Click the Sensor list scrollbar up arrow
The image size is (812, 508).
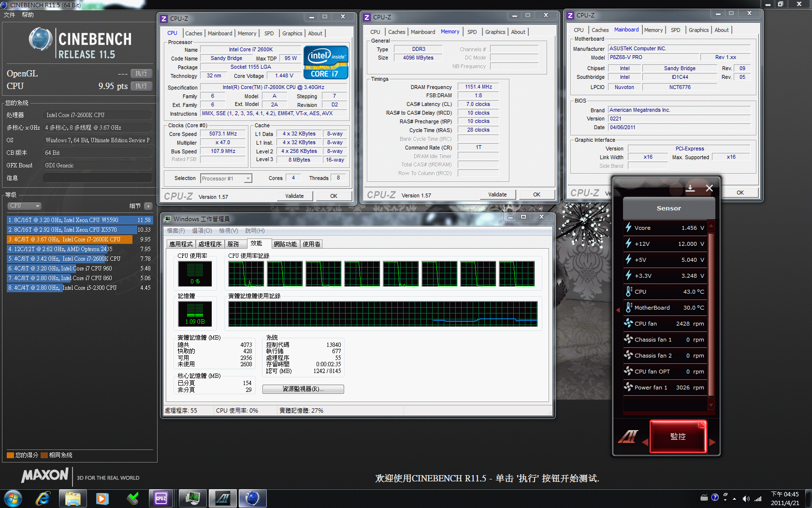tap(711, 225)
